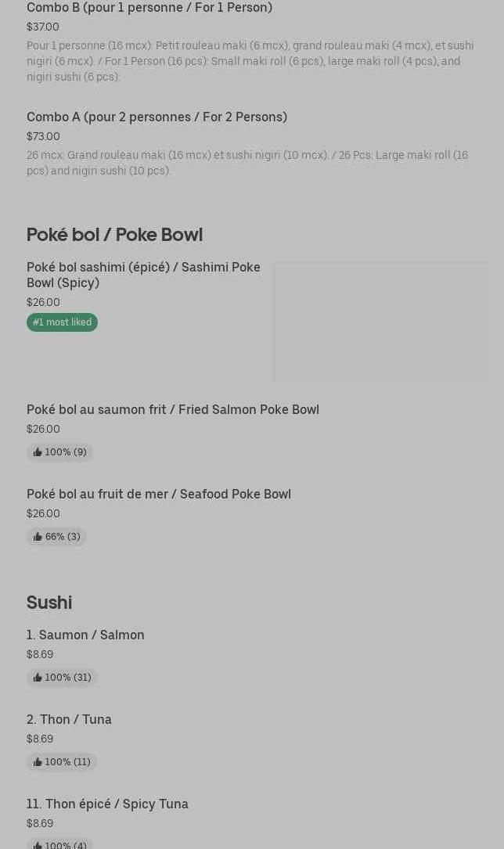Viewport: 504px width, 849px height.
Task: Click the 100% (31) rating badge
Action: pos(62,678)
